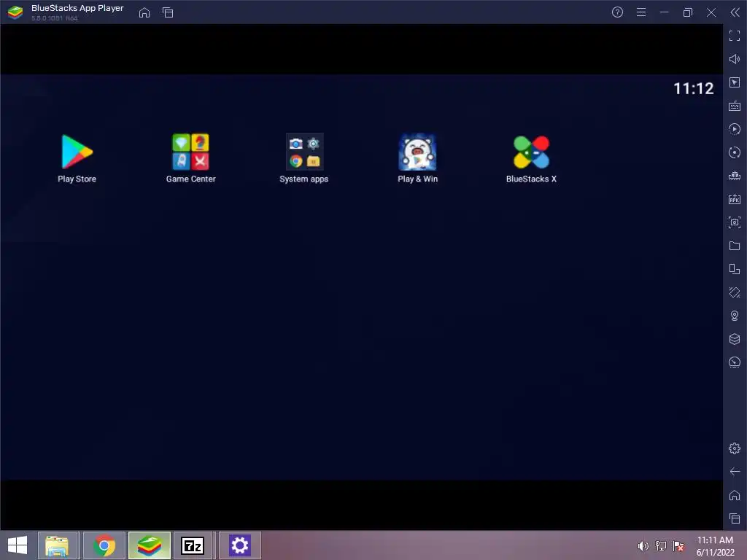Open the Play Store app
The width and height of the screenshot is (747, 560).
pos(77,158)
